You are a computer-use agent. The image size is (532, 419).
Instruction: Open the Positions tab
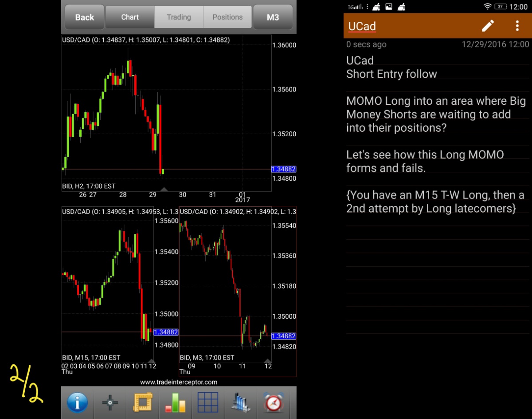coord(227,17)
